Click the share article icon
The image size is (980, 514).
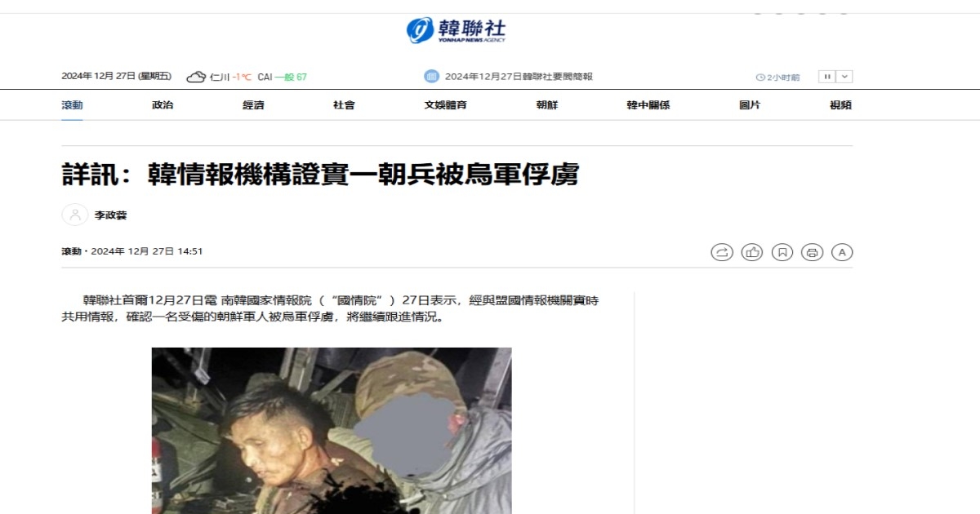tap(722, 252)
